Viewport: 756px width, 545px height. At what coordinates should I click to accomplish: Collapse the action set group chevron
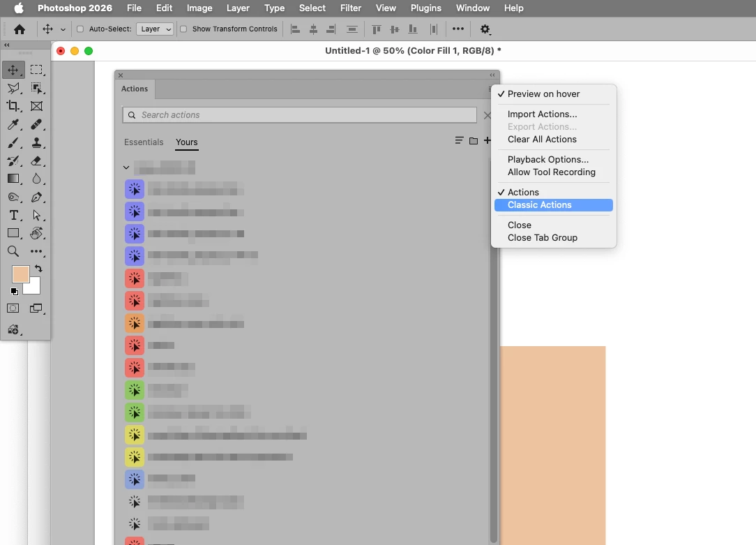(126, 167)
